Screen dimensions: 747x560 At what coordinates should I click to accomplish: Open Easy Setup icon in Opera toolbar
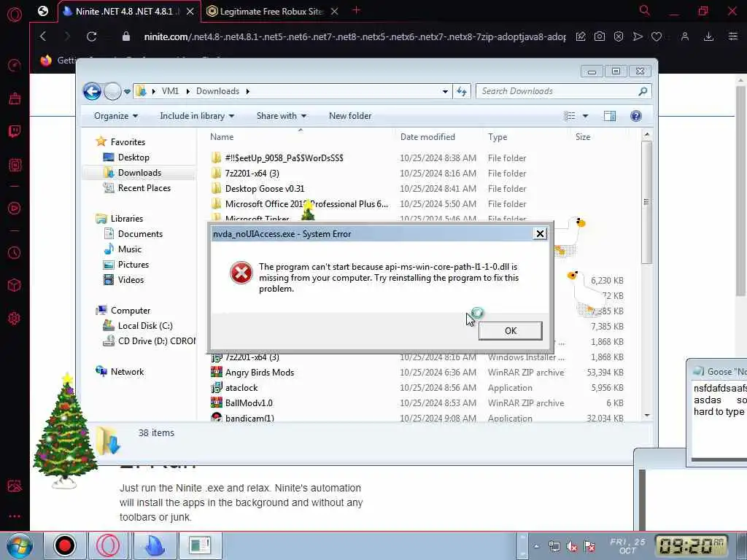coord(733,36)
